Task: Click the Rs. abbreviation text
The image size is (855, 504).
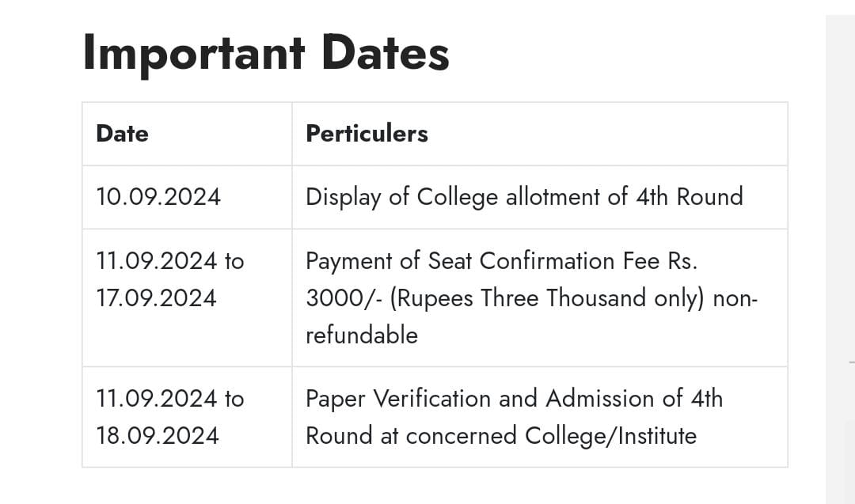Action: [682, 261]
